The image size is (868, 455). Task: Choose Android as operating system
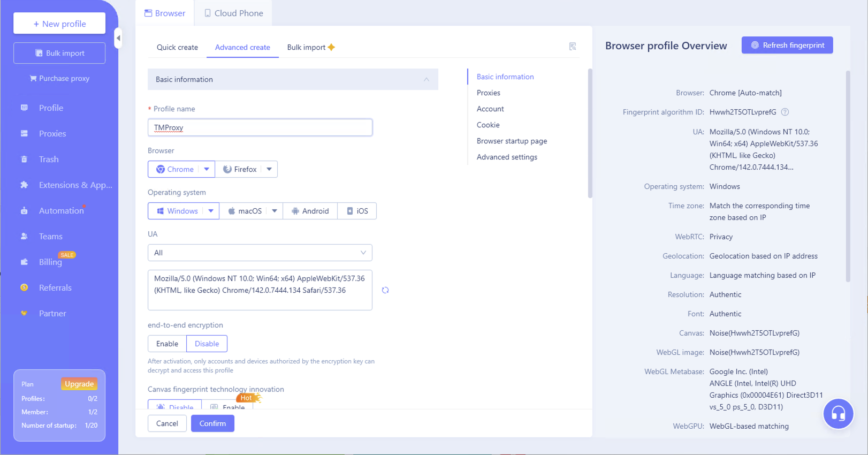310,211
